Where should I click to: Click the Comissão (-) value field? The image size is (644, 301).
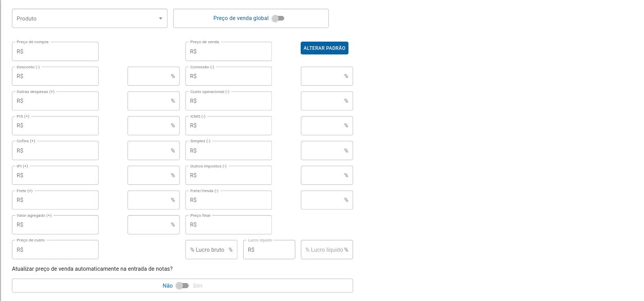(x=228, y=76)
